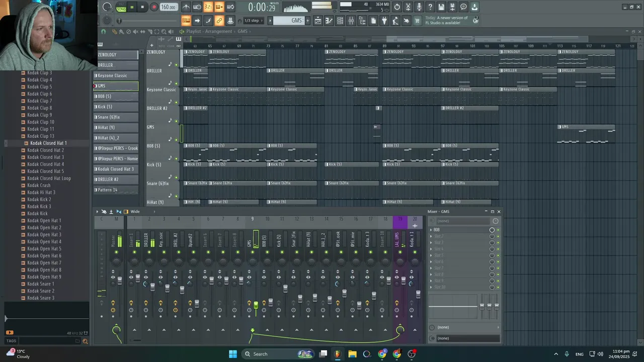Click the time display 0:00:29
This screenshot has width=644, height=362.
pos(262,7)
